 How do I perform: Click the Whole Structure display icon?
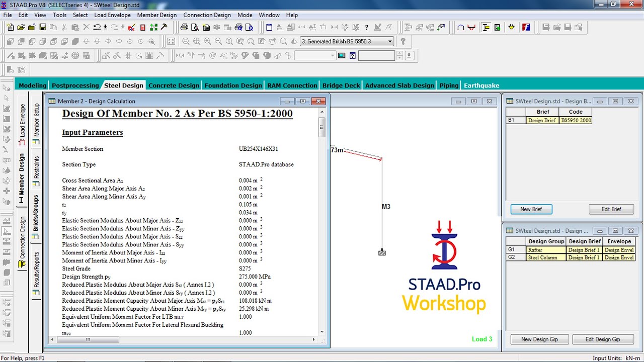pos(171,42)
